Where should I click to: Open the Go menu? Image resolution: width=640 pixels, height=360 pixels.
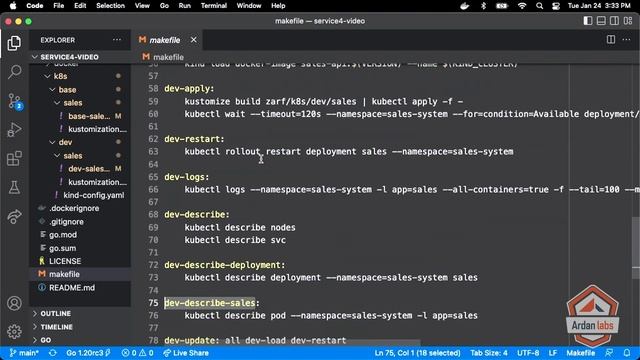(164, 6)
